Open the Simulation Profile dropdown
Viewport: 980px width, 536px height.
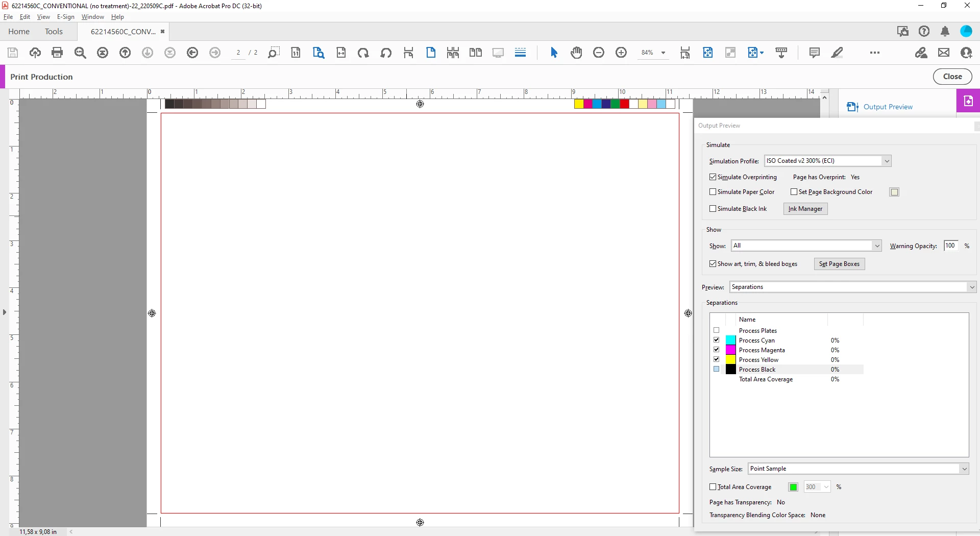pos(828,161)
